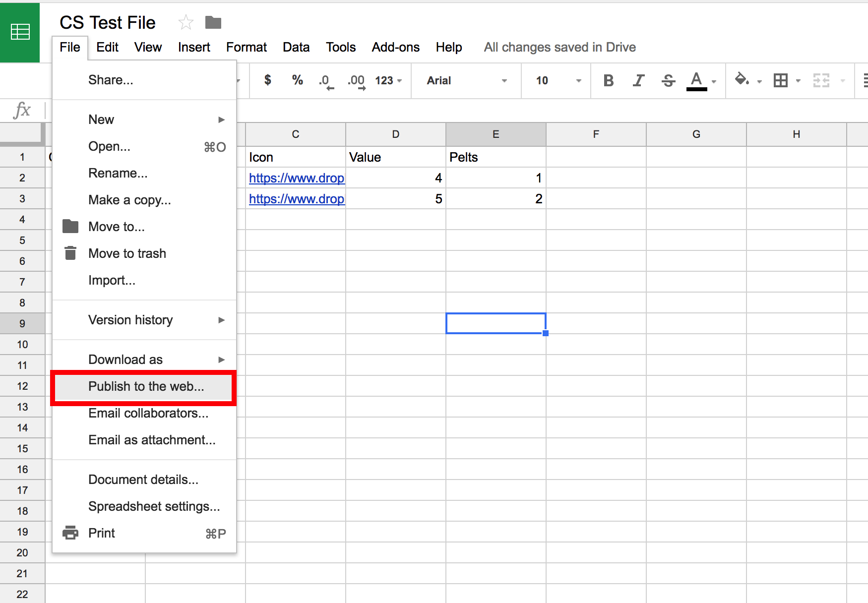Screen dimensions: 868x603
Task: Open the Dropbox link in row 2
Action: click(x=297, y=178)
